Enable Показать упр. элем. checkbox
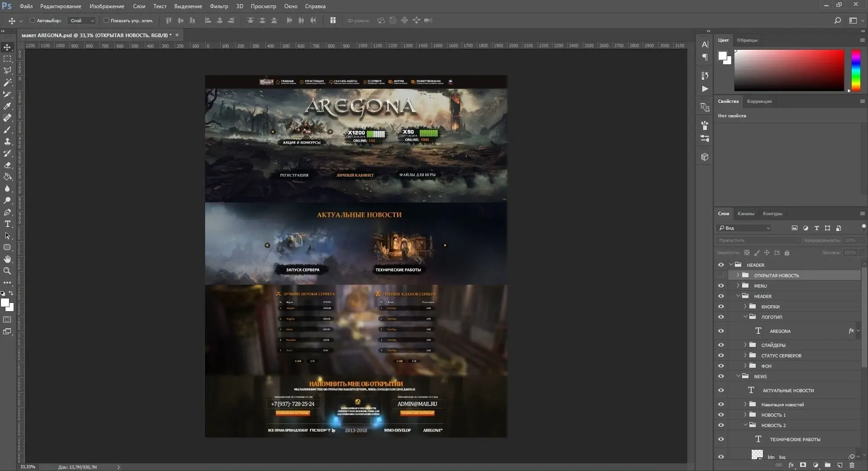The image size is (868, 471). (x=106, y=20)
